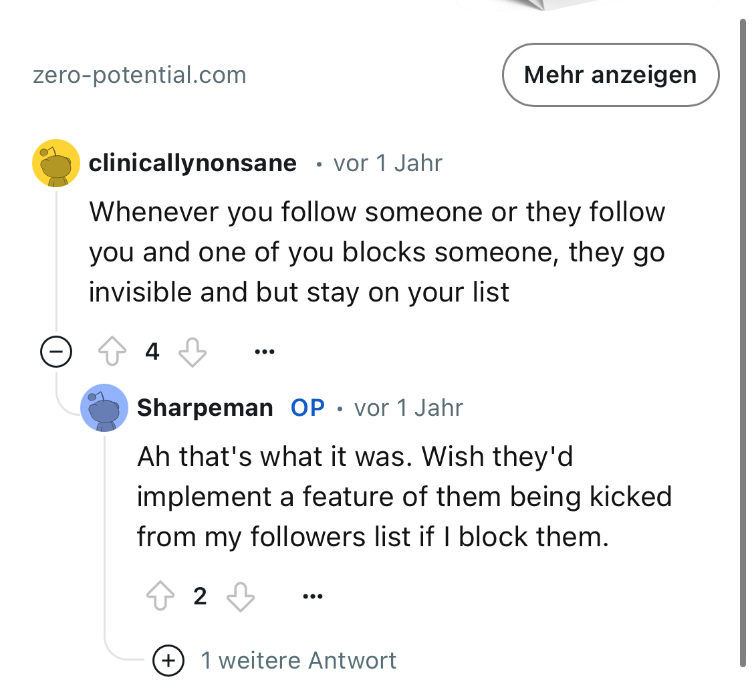Click the 1 weitere Antwort text

click(299, 661)
